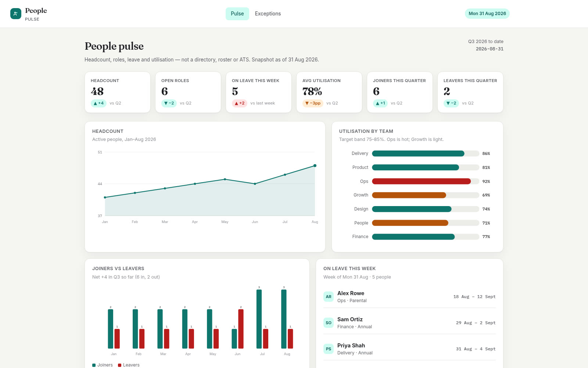Click the Utilisation by Team panel title
Screen dimensions: 588x368
pos(366,131)
